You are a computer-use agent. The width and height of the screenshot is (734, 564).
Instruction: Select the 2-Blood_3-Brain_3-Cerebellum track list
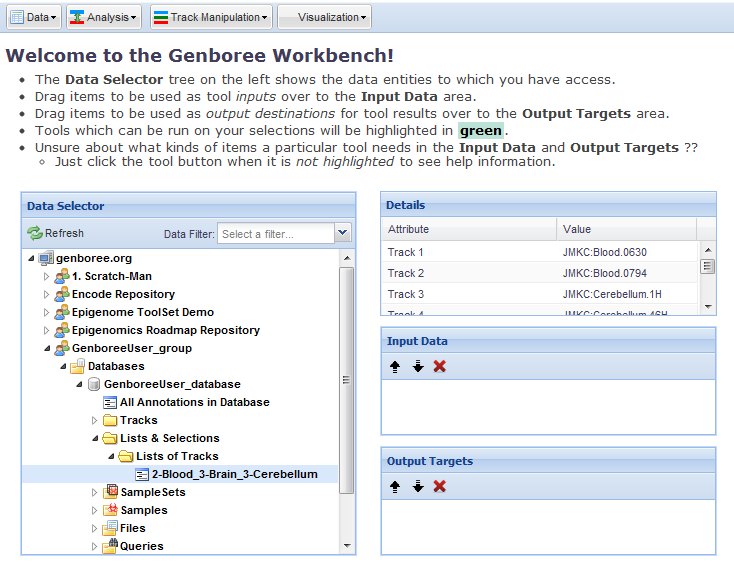(234, 474)
